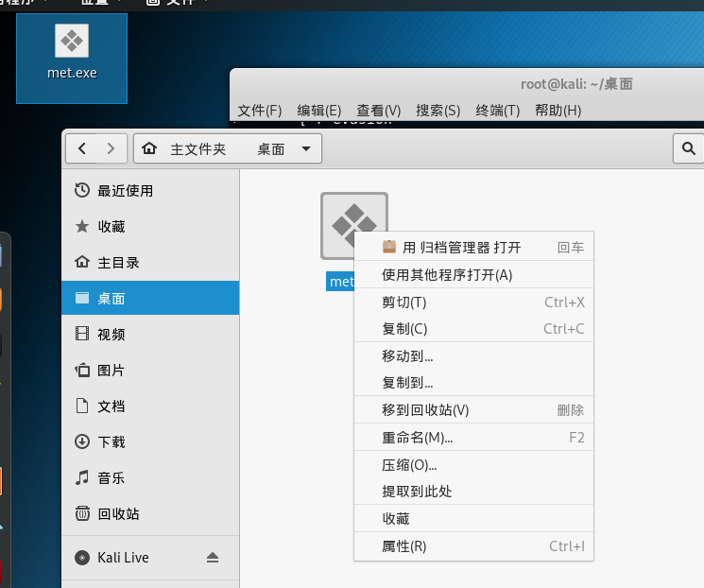Open 文件(F) menu in terminal window
The height and width of the screenshot is (588, 704).
(x=260, y=110)
